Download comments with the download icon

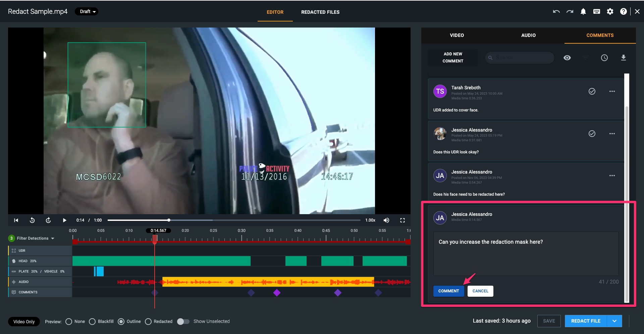623,58
